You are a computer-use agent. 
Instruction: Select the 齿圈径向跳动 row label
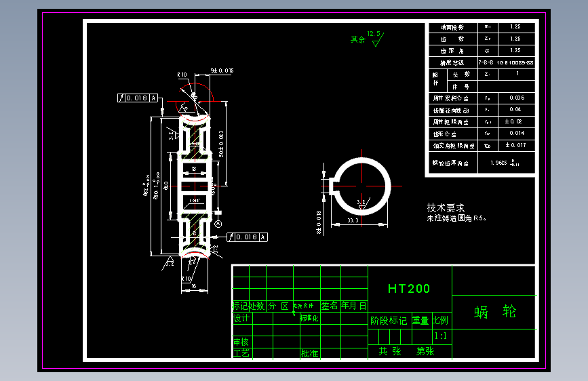451,111
